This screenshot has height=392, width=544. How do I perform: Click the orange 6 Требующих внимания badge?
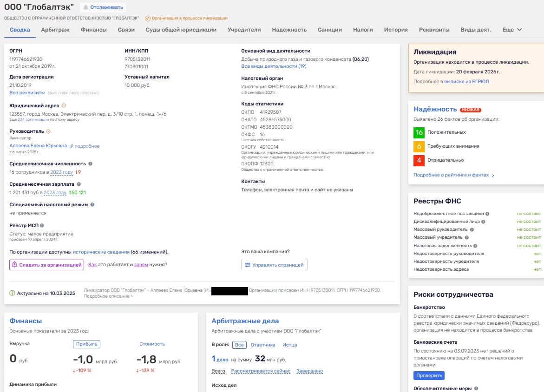tap(419, 146)
